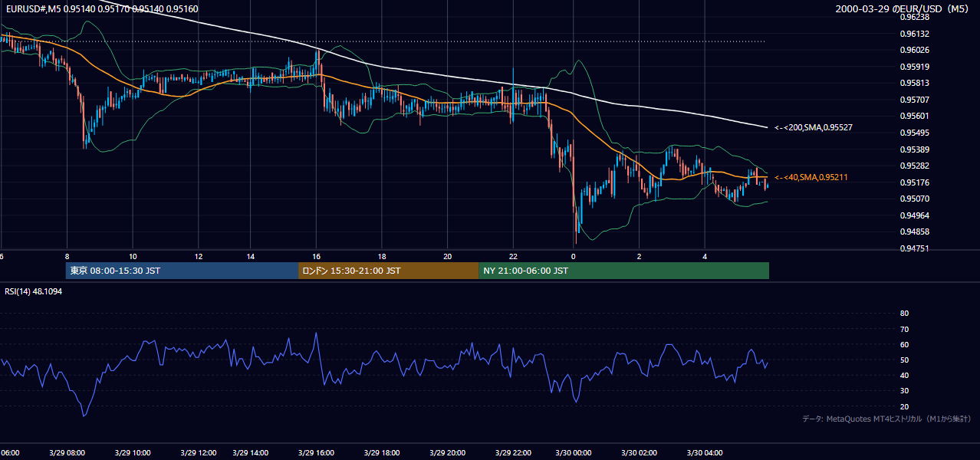Click the 3/29 22:00 time axis label

(514, 453)
